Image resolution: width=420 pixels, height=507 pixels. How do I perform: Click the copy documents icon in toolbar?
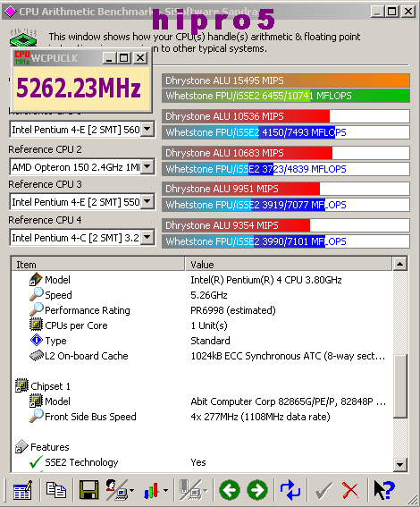click(55, 490)
